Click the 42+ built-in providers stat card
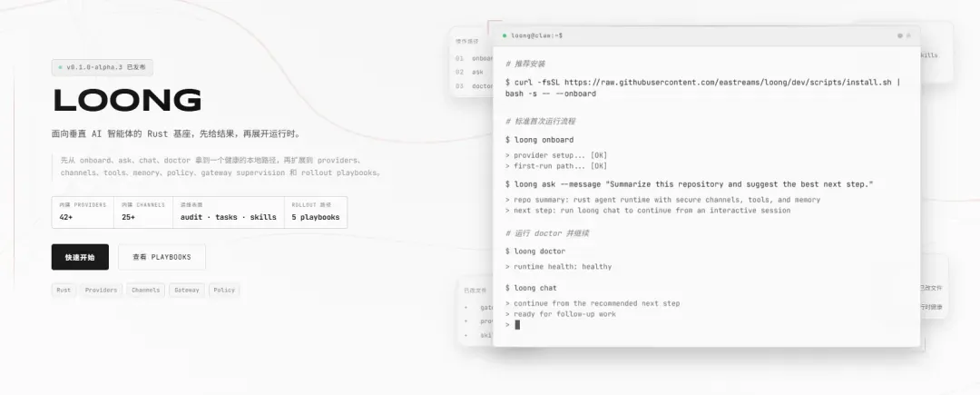Image resolution: width=980 pixels, height=395 pixels. click(x=83, y=212)
